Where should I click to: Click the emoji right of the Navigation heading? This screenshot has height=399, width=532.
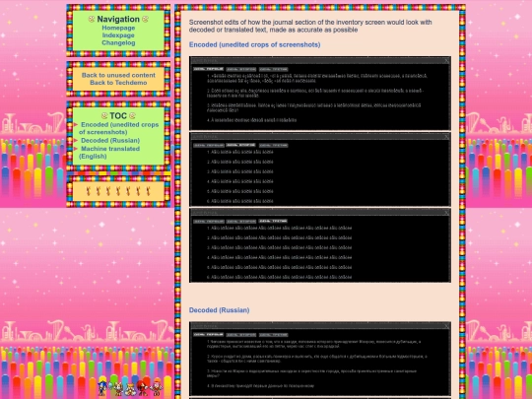coord(145,20)
